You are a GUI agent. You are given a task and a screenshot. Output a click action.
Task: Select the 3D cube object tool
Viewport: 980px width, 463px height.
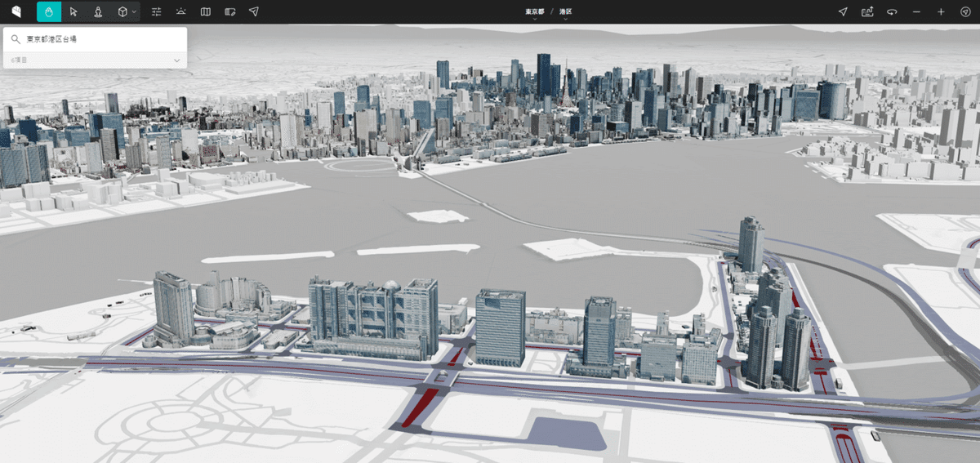(x=122, y=11)
